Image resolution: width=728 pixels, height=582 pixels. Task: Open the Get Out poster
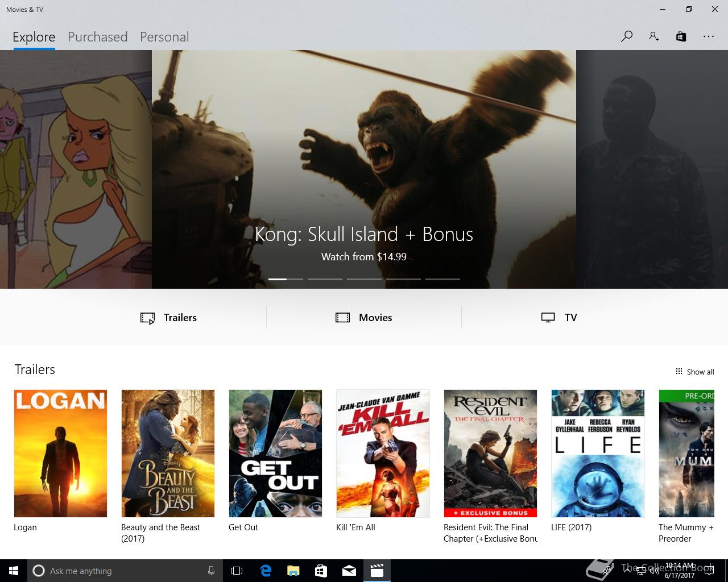(275, 454)
